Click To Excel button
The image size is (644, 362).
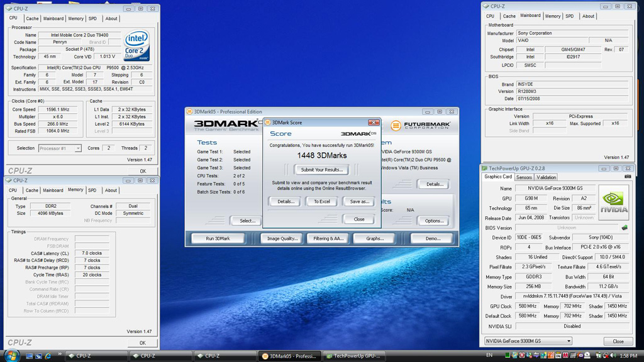tap(322, 202)
